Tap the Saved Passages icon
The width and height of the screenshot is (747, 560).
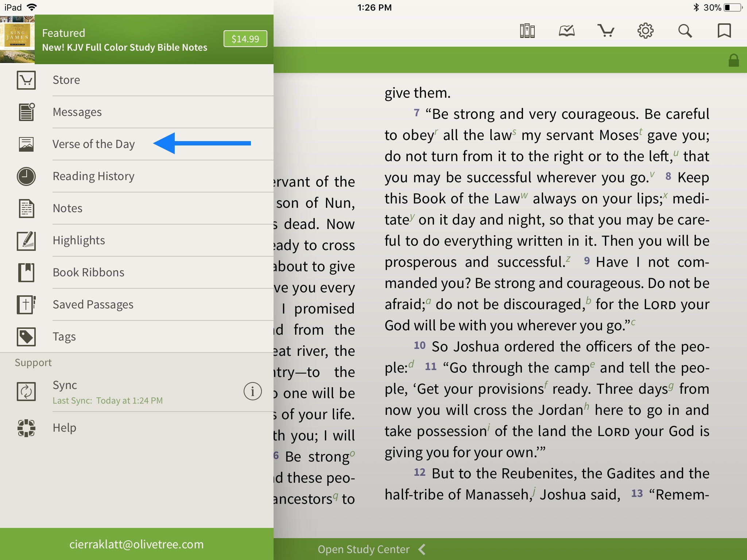(26, 305)
